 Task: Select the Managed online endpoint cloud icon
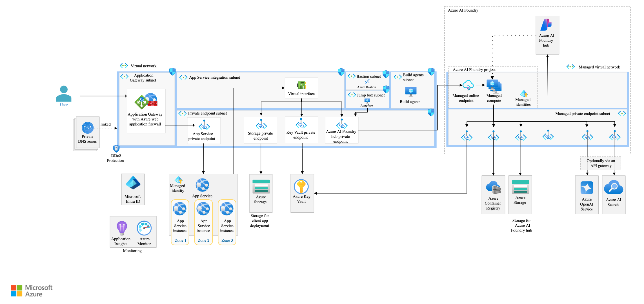point(468,85)
